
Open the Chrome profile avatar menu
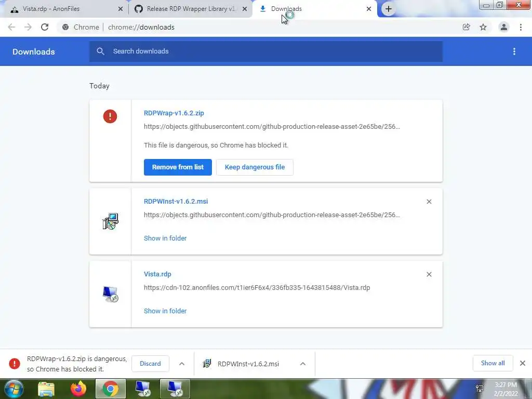click(x=504, y=27)
